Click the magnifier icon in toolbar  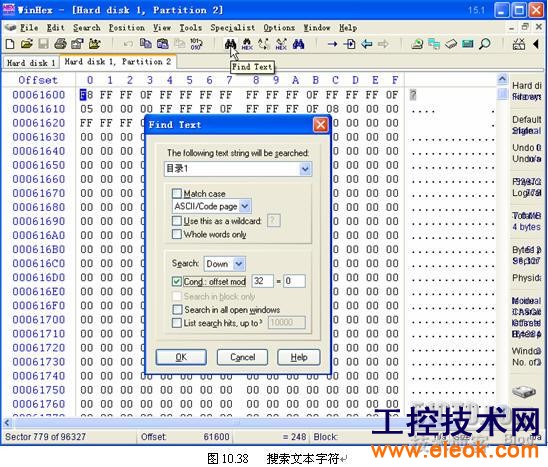click(x=485, y=44)
